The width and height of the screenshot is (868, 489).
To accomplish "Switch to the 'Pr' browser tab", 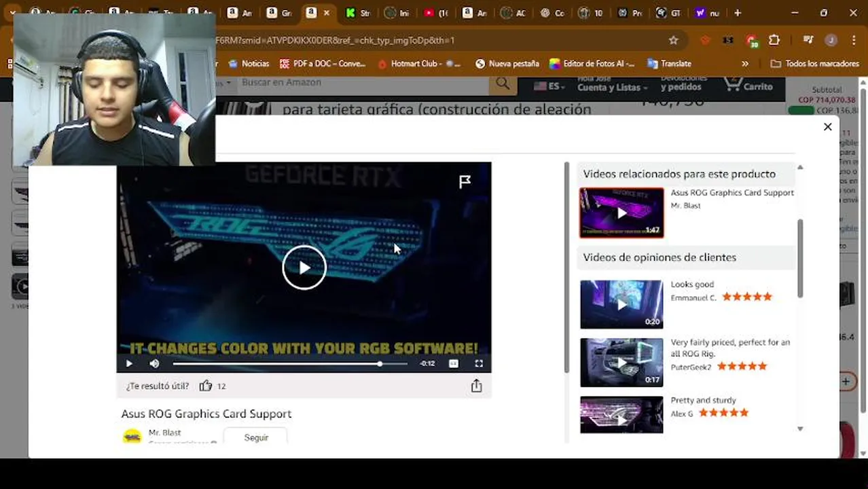I will tap(630, 13).
